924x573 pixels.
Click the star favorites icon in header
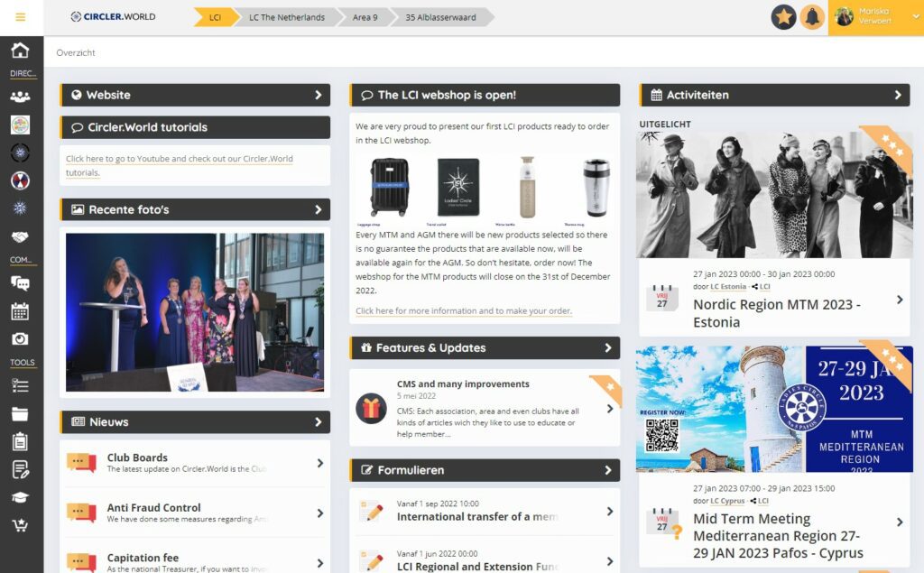click(783, 17)
